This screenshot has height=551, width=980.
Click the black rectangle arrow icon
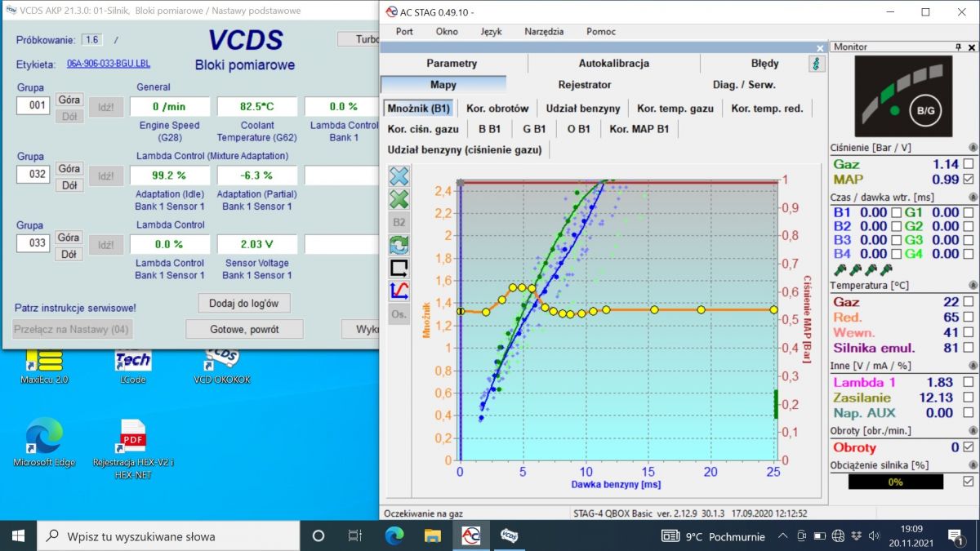pyautogui.click(x=399, y=268)
